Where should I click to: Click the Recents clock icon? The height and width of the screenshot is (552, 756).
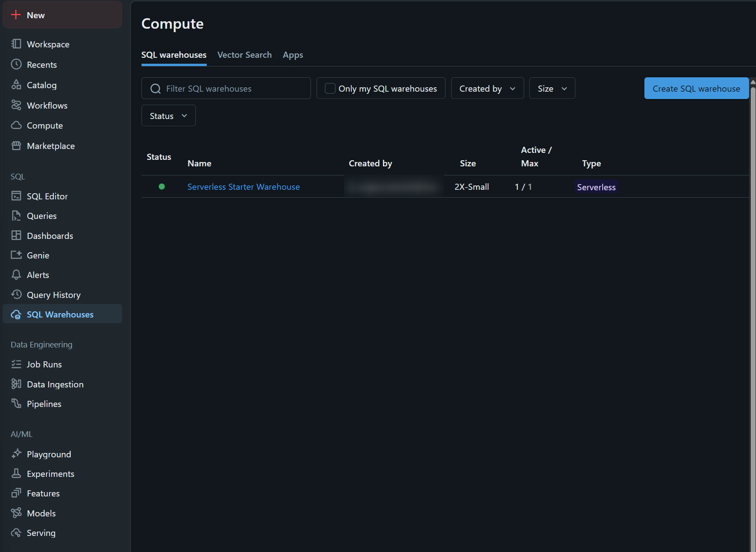pyautogui.click(x=16, y=64)
